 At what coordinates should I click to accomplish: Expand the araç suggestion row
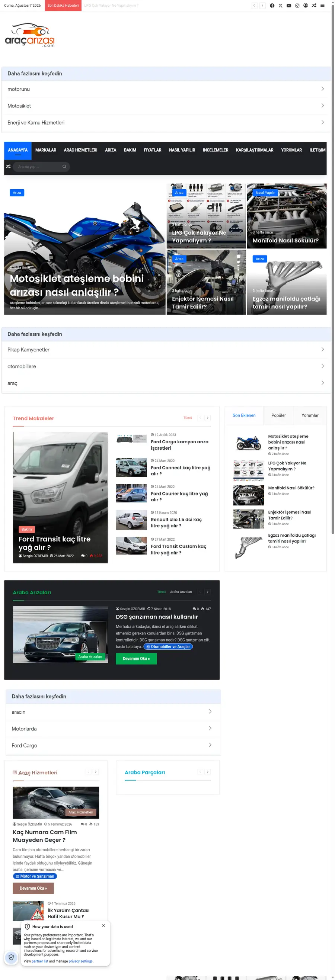coord(166,383)
